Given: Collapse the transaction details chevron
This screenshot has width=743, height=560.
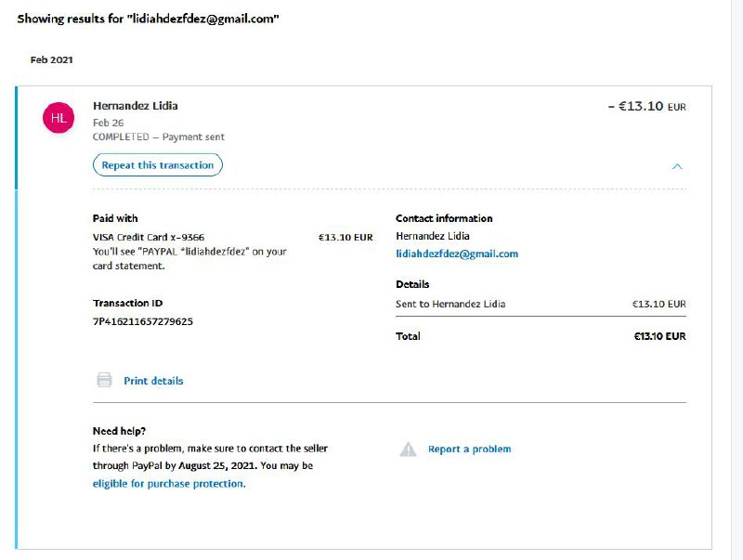Looking at the screenshot, I should click(x=677, y=166).
